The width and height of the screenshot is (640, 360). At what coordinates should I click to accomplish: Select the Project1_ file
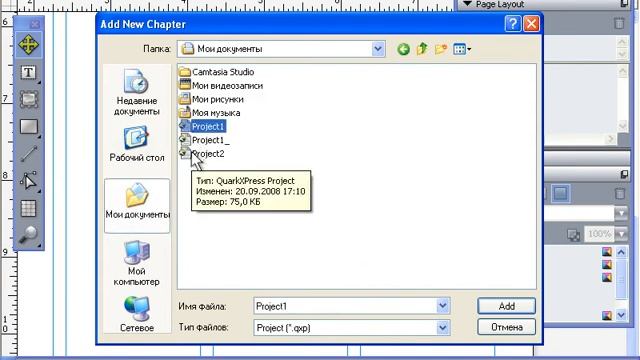204,140
